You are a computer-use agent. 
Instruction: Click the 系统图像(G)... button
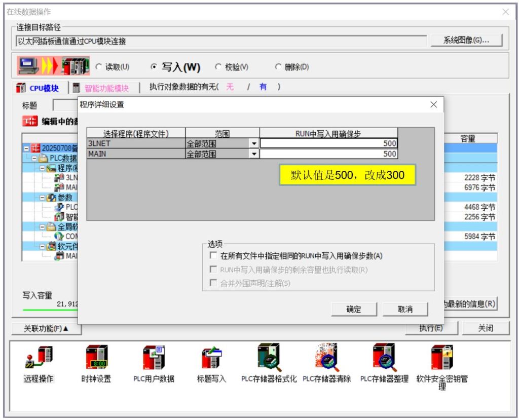(466, 41)
